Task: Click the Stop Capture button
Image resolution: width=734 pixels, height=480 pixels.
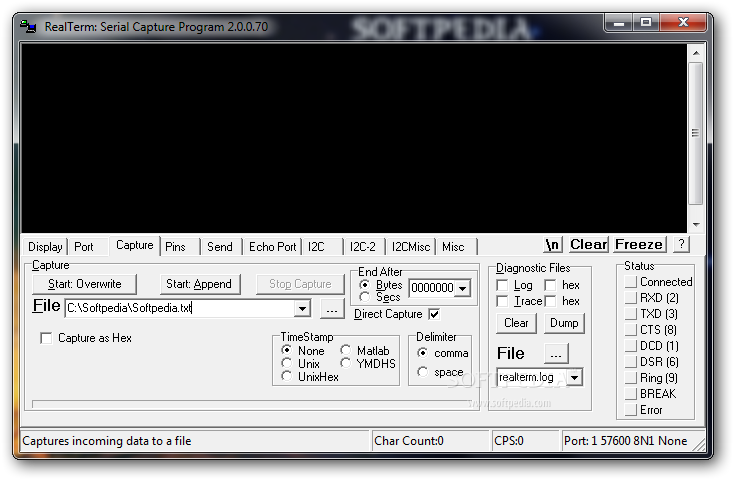Action: (300, 284)
